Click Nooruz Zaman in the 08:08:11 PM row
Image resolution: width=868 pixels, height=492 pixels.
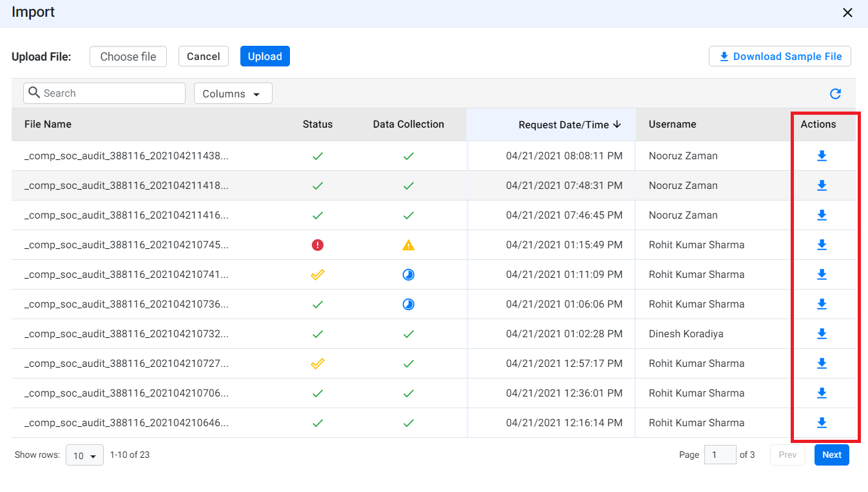(x=683, y=156)
